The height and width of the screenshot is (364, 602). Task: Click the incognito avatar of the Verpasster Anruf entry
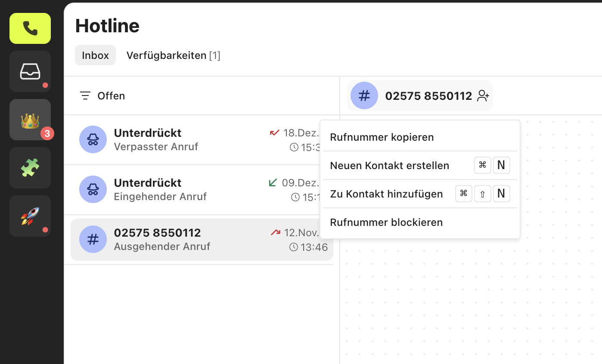point(93,139)
